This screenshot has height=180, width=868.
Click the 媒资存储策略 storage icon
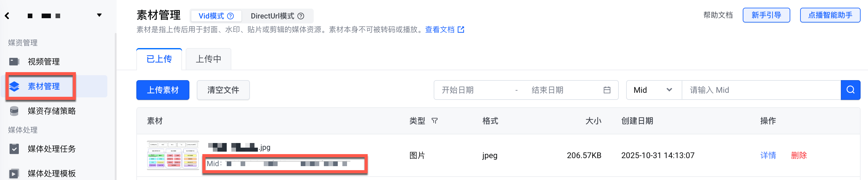14,111
